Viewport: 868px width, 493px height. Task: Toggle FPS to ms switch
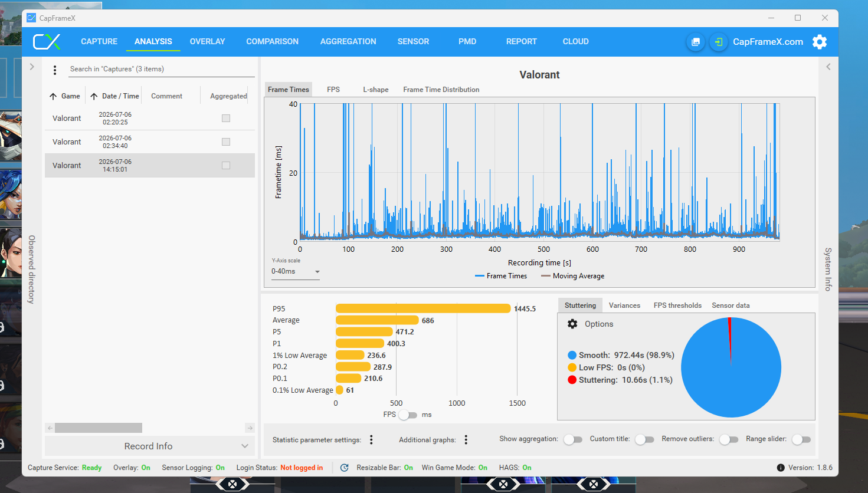tap(408, 415)
